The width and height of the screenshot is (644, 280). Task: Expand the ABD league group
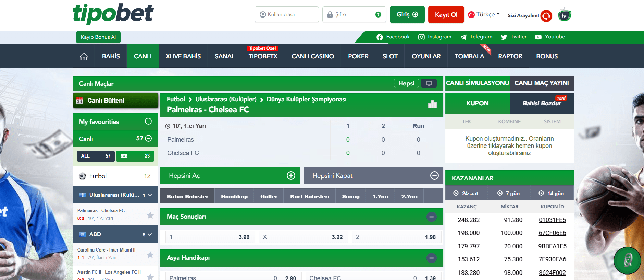tap(150, 234)
